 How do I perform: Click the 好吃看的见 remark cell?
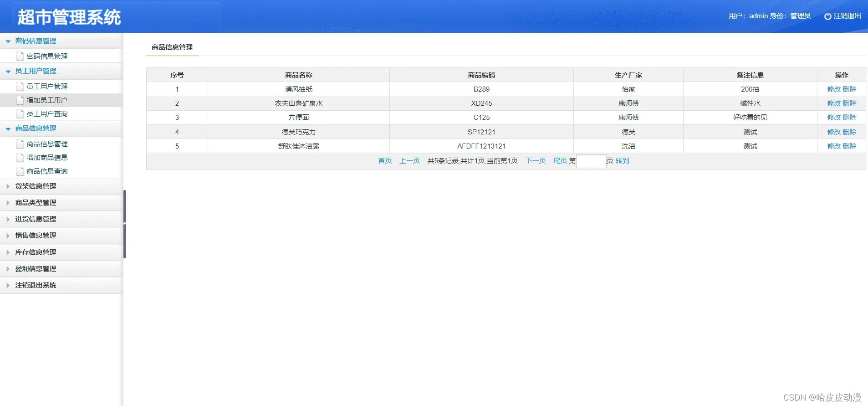coord(750,117)
